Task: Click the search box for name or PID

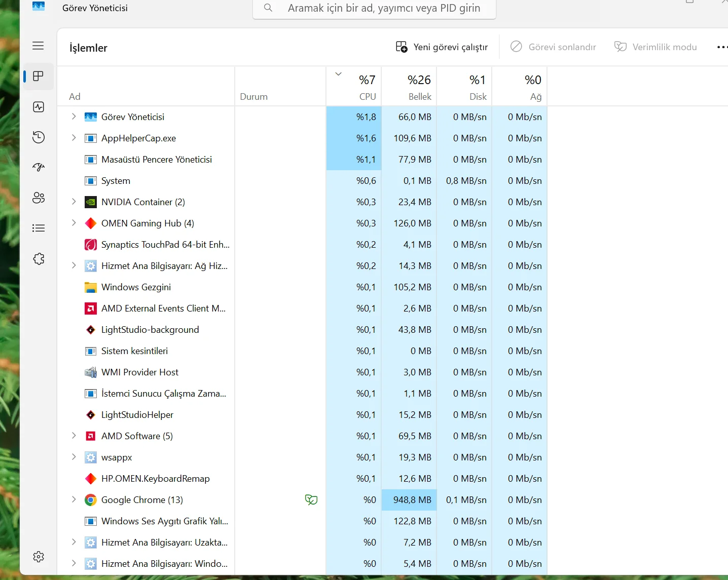Action: point(374,8)
